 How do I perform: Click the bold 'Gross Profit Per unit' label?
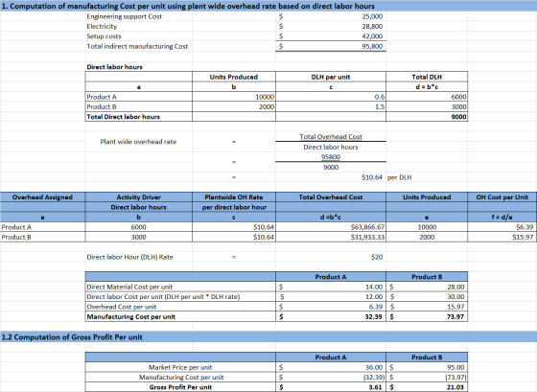pos(180,387)
